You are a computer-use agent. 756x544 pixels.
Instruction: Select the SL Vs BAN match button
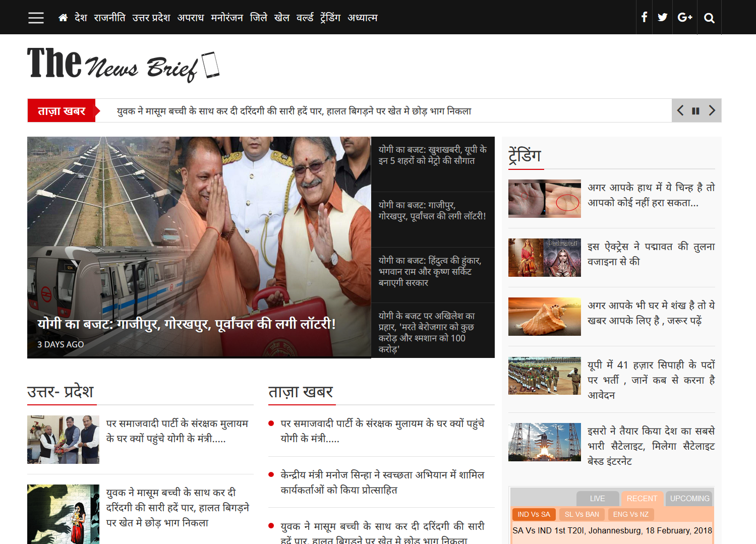click(x=581, y=514)
